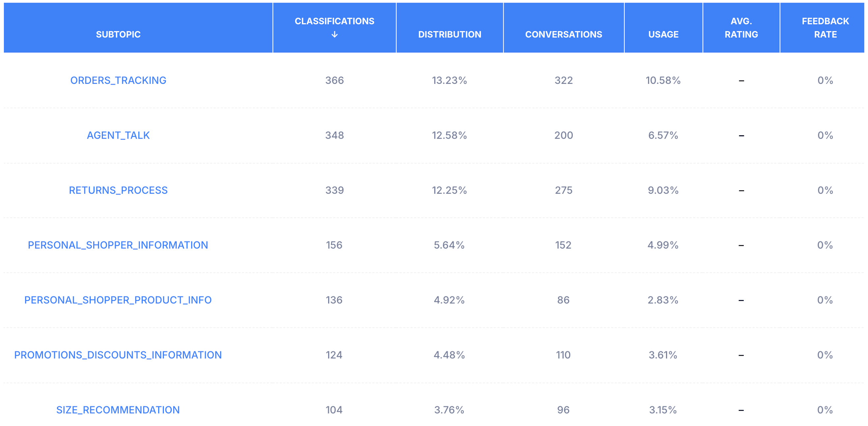Open the AGENT_TALK subtopic link

point(118,135)
